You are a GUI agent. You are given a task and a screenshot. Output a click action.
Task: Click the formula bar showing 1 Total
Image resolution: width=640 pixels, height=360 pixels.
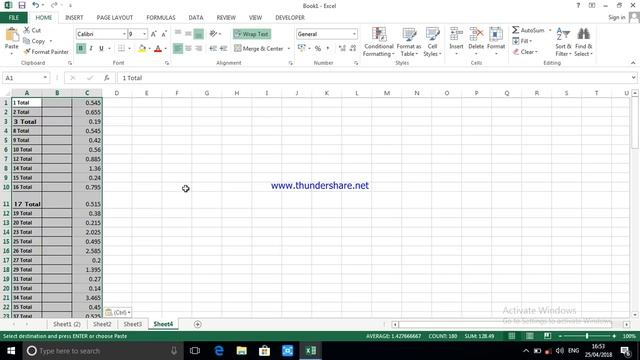coord(376,78)
